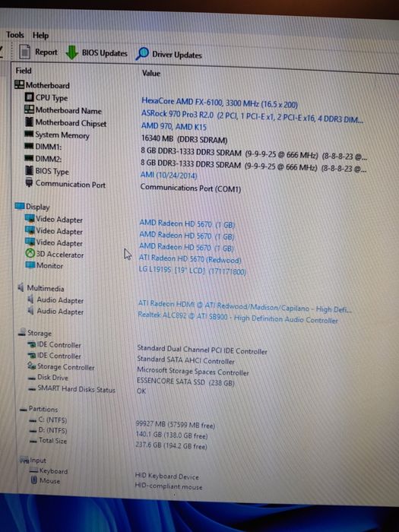Select Standard Dual Channel PCI IDE Controller
The height and width of the screenshot is (532, 399).
[202, 350]
